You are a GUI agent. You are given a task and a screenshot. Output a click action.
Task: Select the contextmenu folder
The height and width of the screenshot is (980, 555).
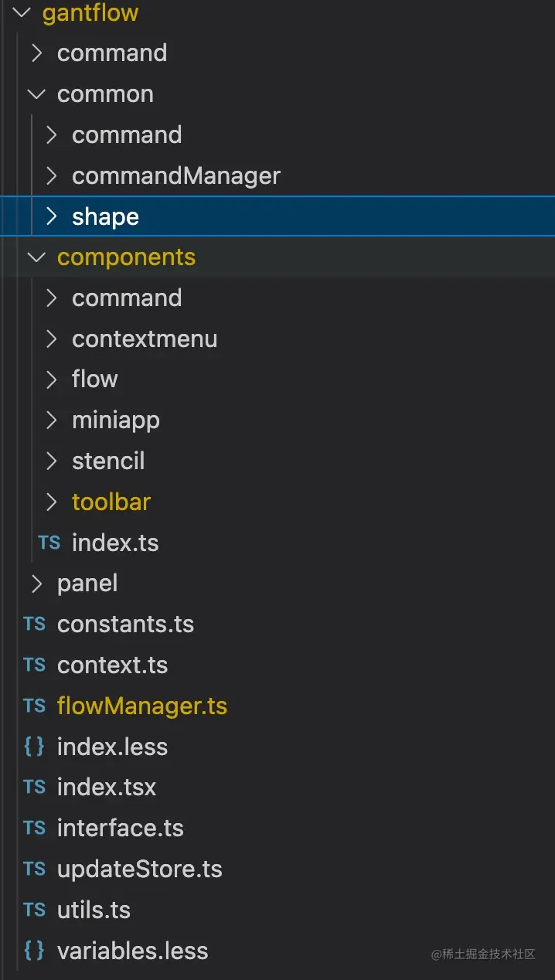click(145, 339)
